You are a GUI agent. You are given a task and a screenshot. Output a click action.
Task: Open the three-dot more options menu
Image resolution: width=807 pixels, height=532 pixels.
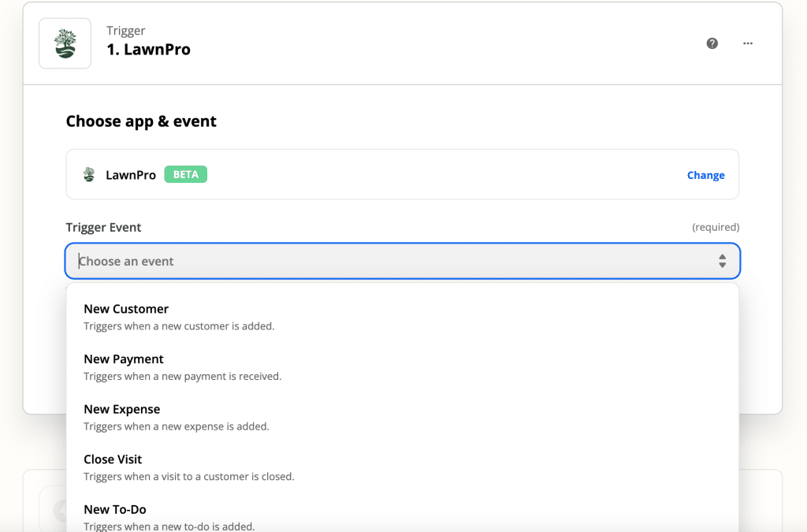(x=748, y=43)
